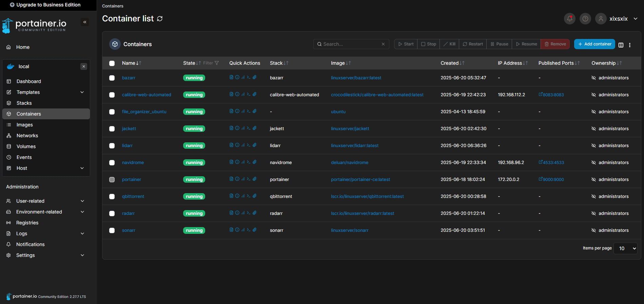Open the three-dot table options menu
Image resolution: width=644 pixels, height=304 pixels.
[630, 45]
